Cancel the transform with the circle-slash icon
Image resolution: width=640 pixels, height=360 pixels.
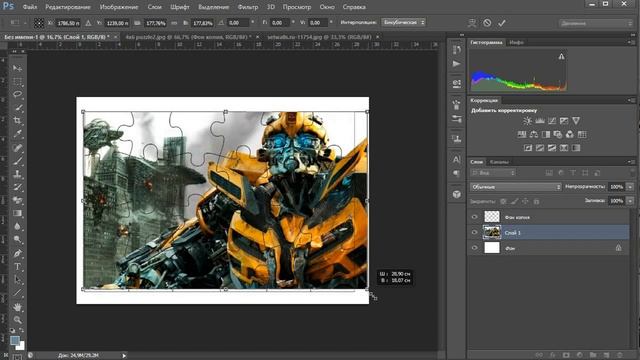pos(487,23)
